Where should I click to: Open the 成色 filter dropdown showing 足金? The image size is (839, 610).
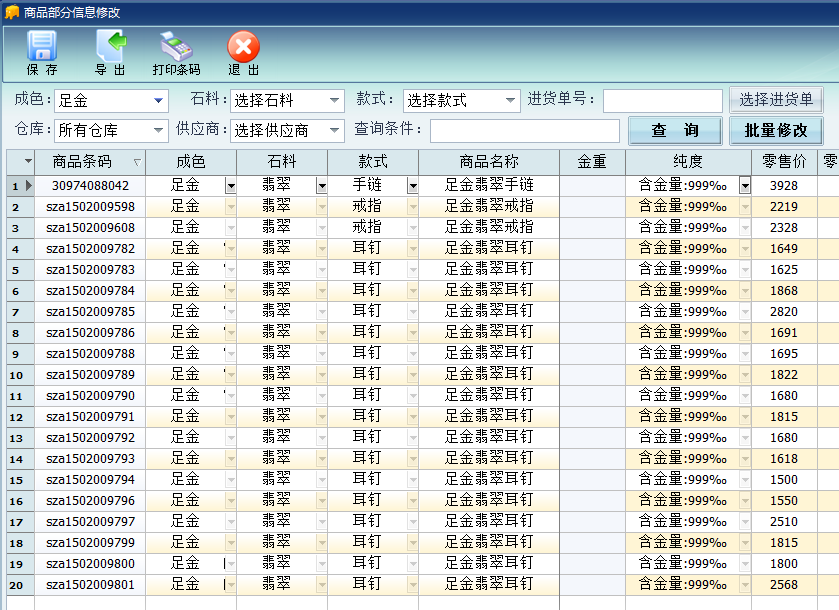pos(159,101)
